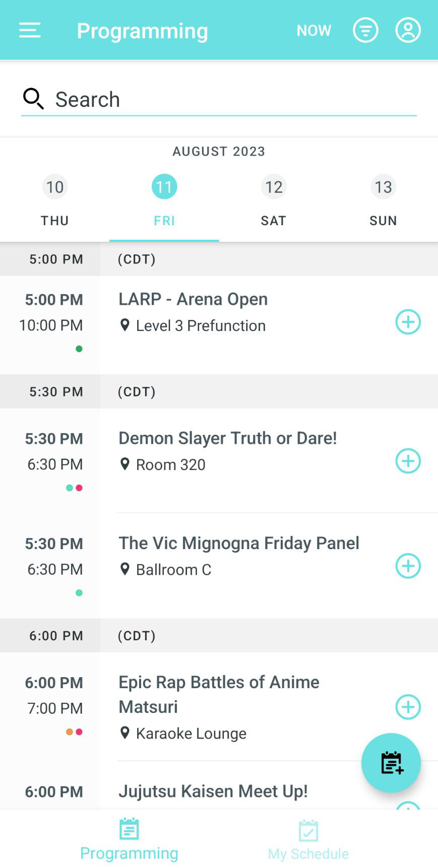The height and width of the screenshot is (868, 438).
Task: Open the filter icon in header
Action: pos(365,30)
